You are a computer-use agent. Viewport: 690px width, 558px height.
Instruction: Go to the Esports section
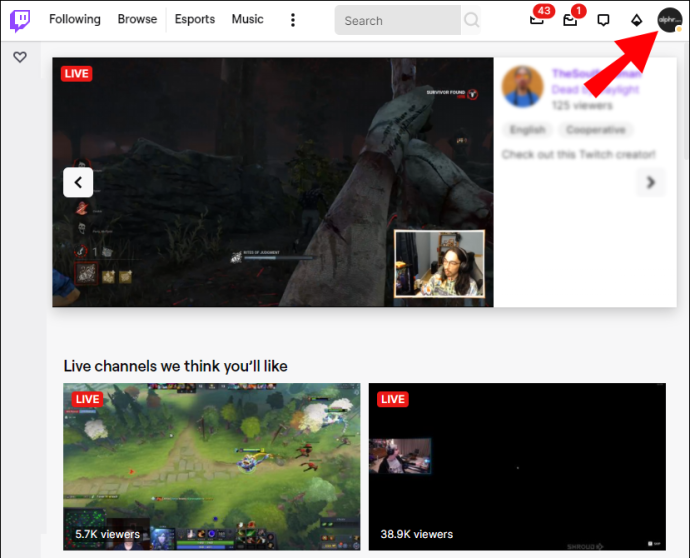[195, 19]
